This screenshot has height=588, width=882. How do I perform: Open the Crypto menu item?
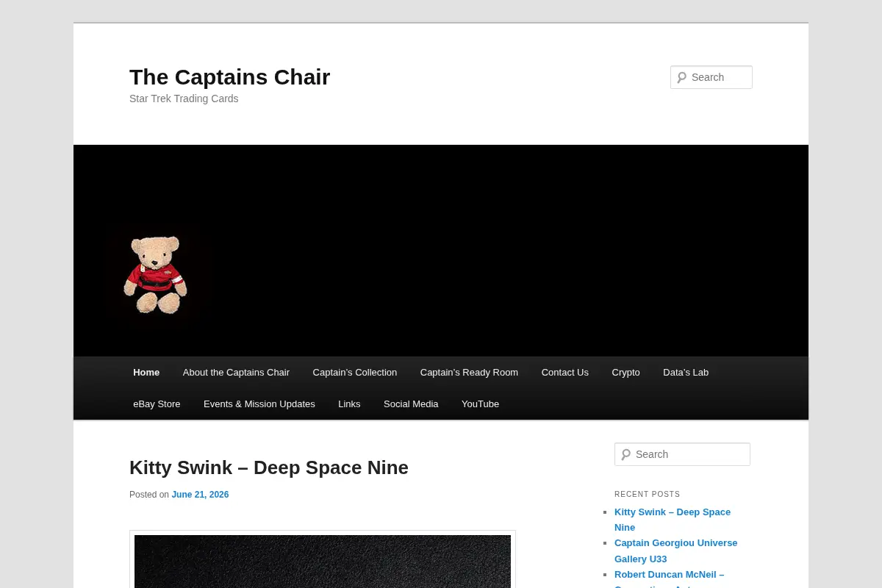coord(625,373)
